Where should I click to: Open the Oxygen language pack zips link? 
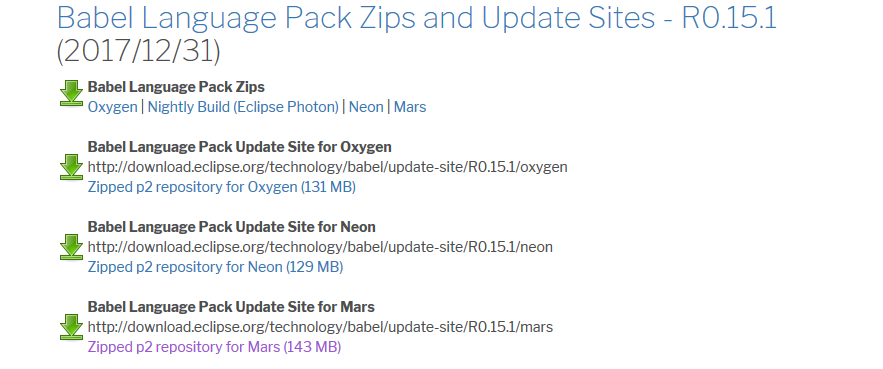tap(113, 107)
